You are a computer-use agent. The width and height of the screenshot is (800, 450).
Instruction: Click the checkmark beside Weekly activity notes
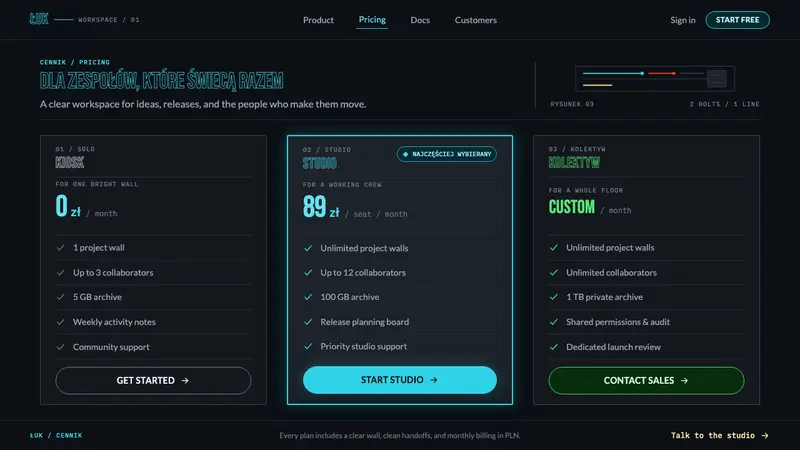(x=61, y=322)
